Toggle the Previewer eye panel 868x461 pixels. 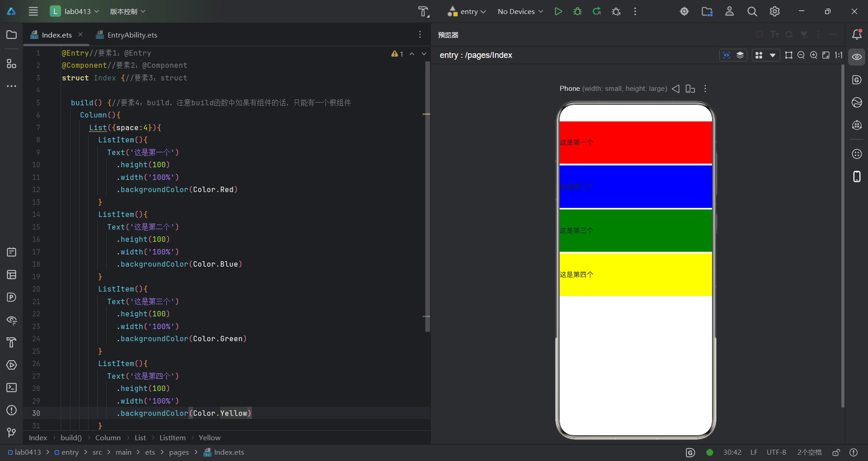[x=857, y=57]
